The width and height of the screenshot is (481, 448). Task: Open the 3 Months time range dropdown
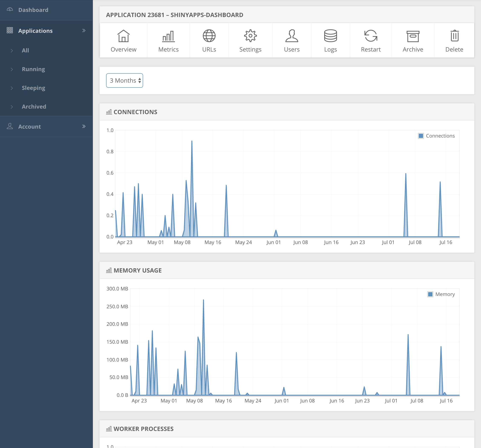click(x=125, y=80)
